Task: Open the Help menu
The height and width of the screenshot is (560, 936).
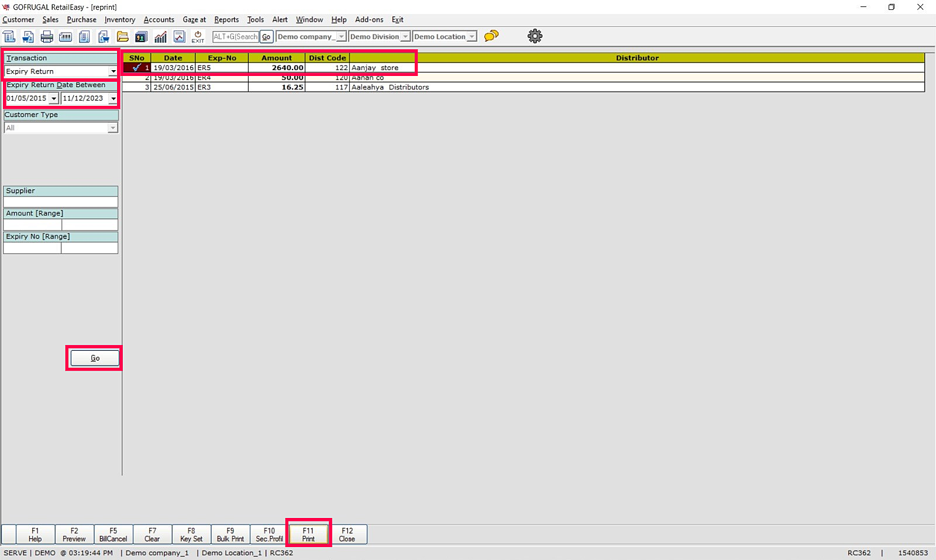Action: [339, 20]
